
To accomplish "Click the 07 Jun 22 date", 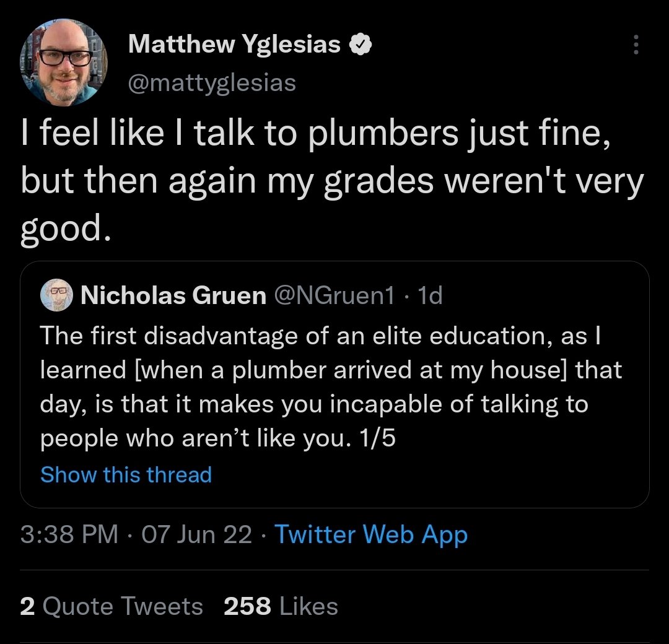I will pyautogui.click(x=196, y=534).
